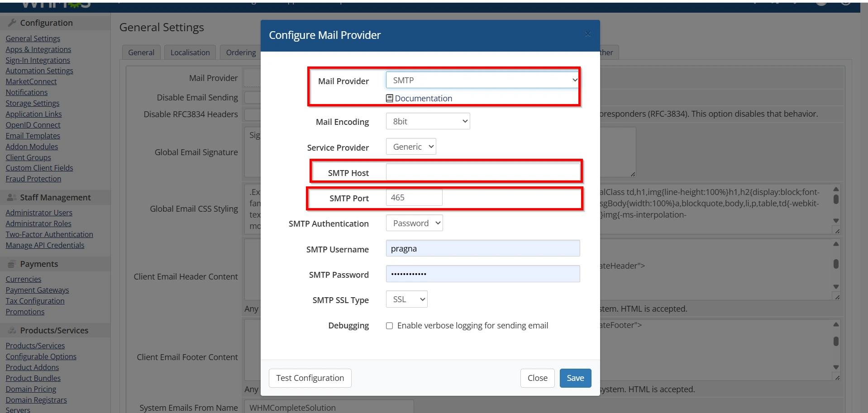
Task: Click the Test Configuration button
Action: (310, 378)
